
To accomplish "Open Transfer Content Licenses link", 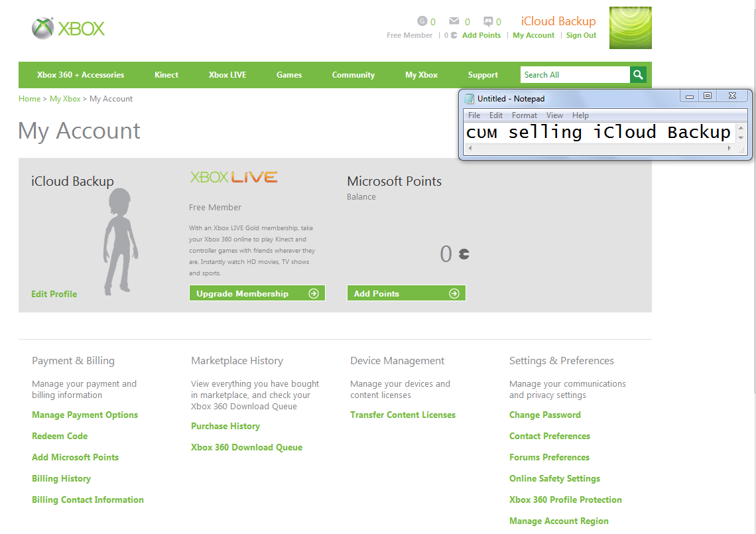I will tap(403, 415).
